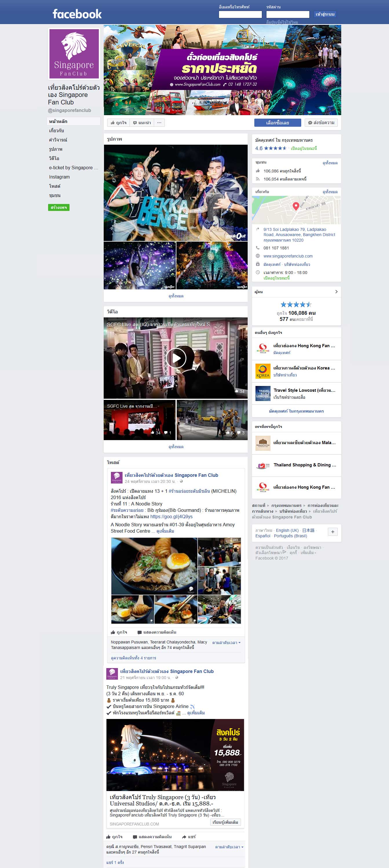Open the หน้าหลัก sidebar tab
This screenshot has height=868, width=389.
coord(74,121)
